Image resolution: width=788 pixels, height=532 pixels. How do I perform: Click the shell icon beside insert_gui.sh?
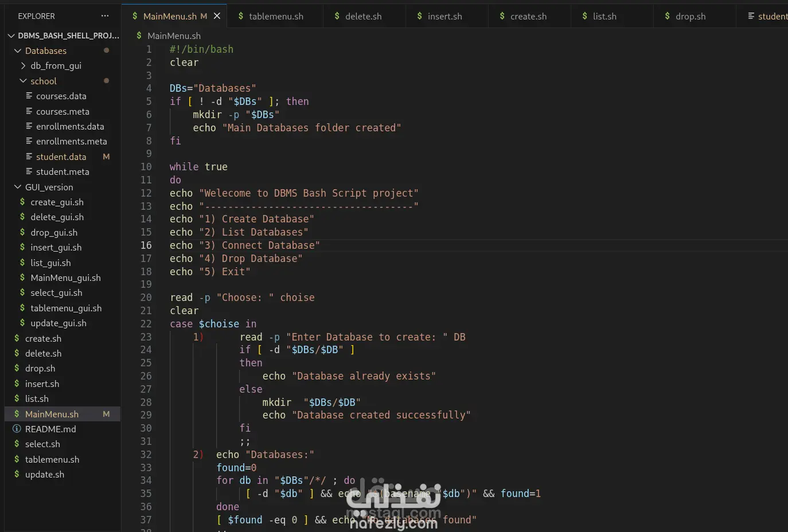pos(22,247)
